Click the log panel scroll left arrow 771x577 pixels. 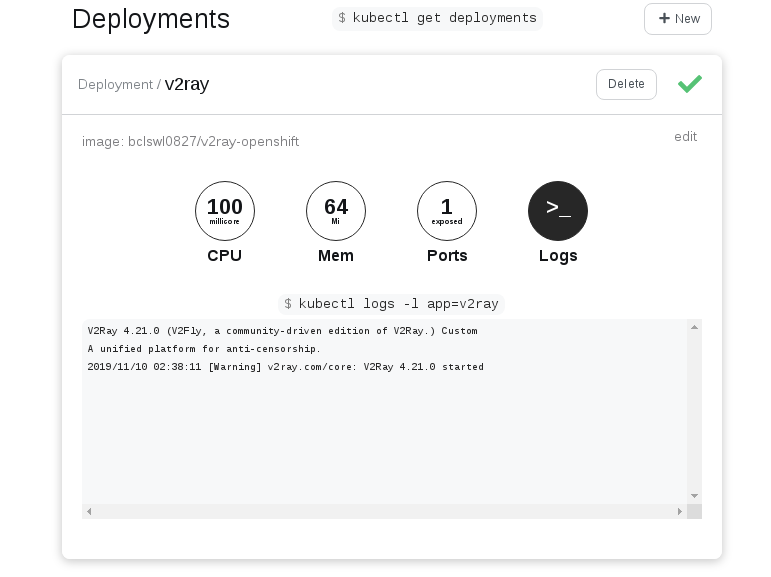pos(89,511)
